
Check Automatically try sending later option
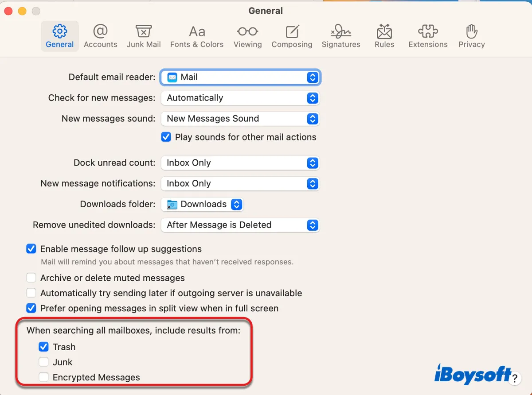31,293
